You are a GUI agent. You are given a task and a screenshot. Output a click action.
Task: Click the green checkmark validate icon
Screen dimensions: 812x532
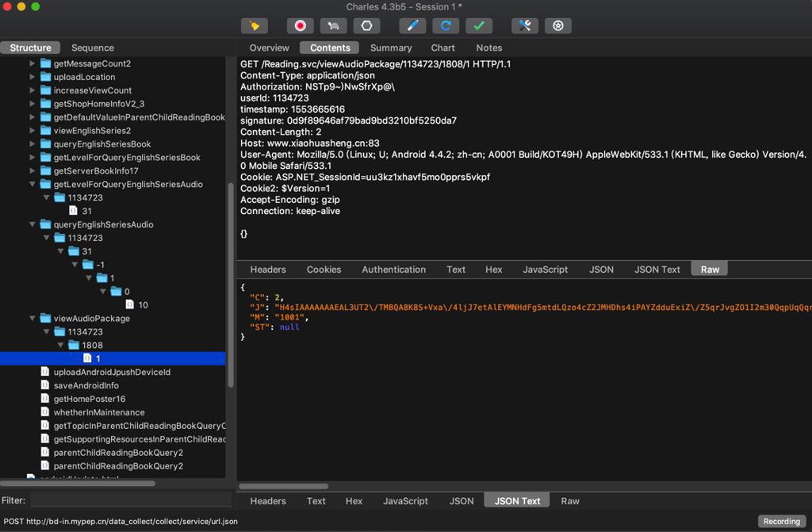(x=479, y=26)
